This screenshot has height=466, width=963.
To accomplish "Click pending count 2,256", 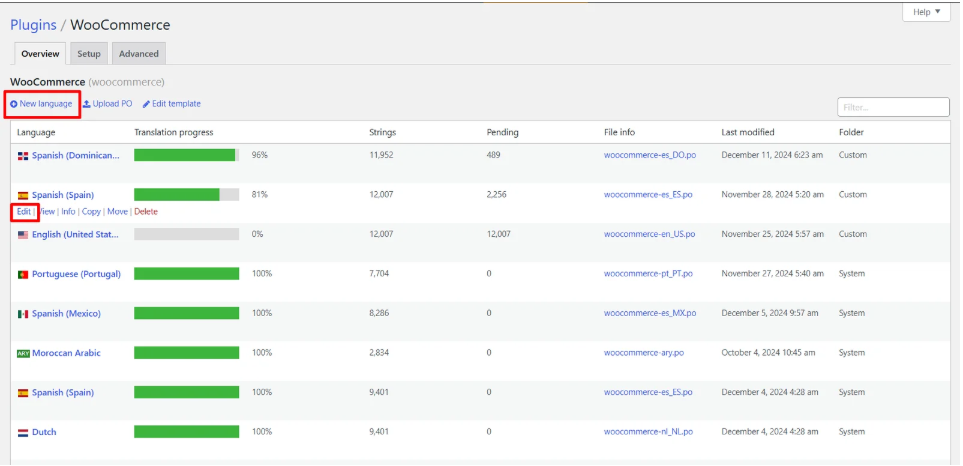I will click(496, 195).
